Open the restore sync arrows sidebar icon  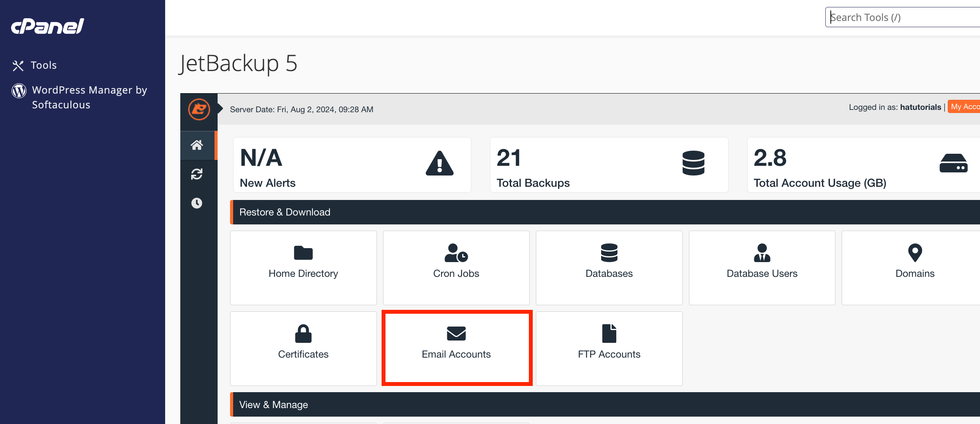(x=197, y=174)
